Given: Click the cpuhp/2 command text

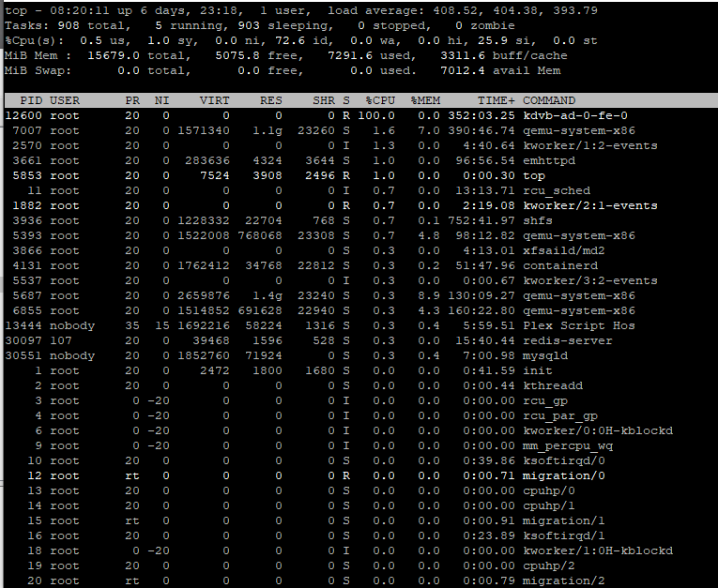Looking at the screenshot, I should 549,566.
